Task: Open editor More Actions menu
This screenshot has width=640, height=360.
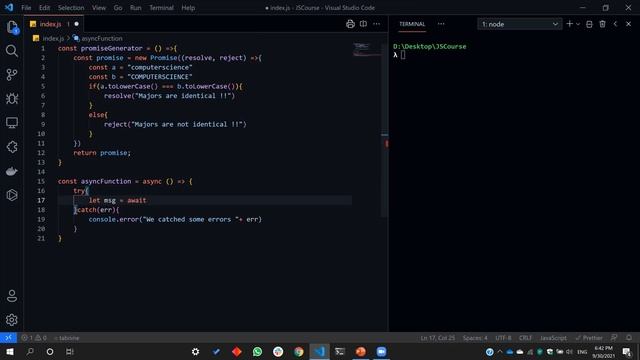Action: click(x=376, y=24)
